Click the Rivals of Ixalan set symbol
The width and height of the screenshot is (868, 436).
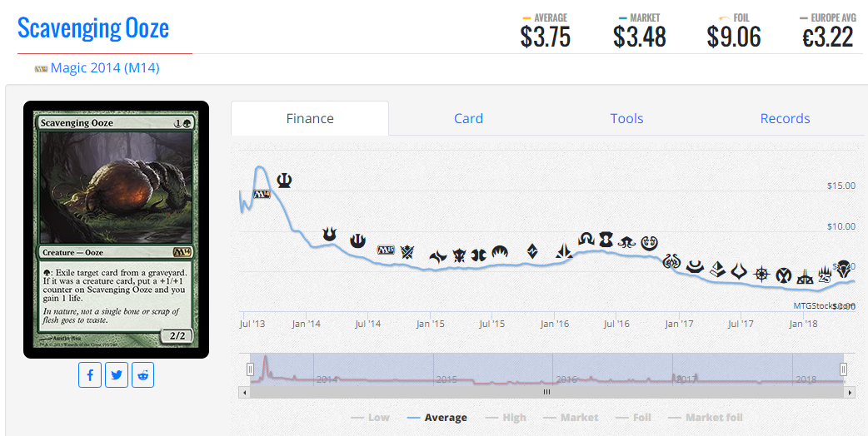tap(805, 277)
